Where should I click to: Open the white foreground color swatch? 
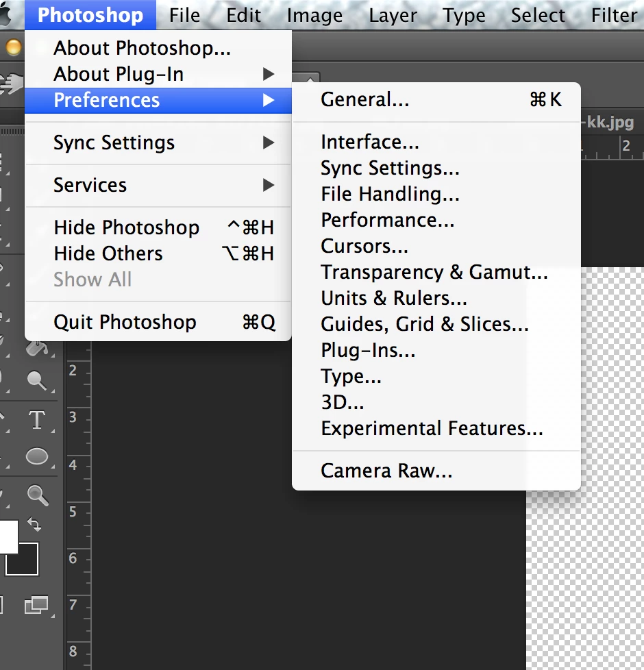click(x=8, y=536)
